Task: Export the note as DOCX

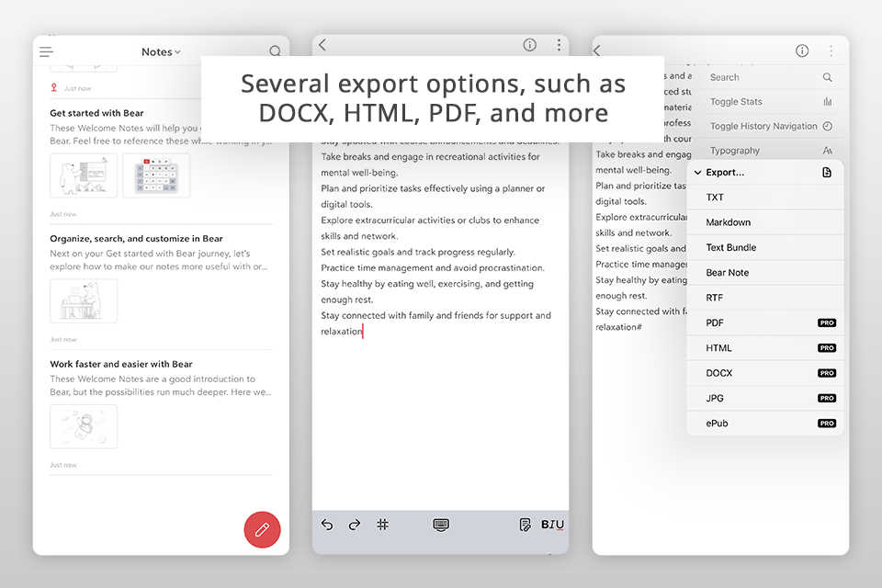Action: click(x=765, y=373)
